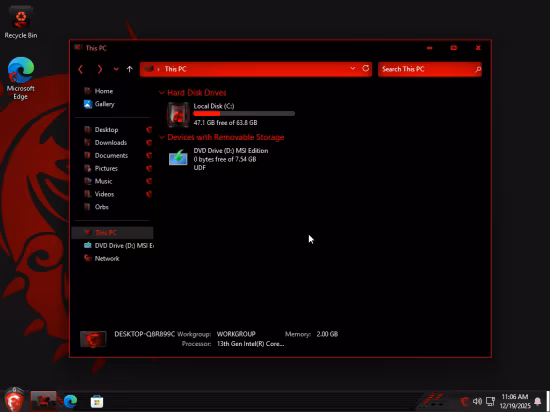
Task: Click the File Explorer taskbar button
Action: [x=43, y=401]
